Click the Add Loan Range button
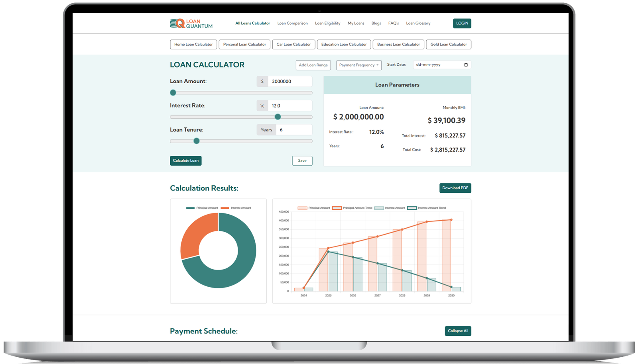The image size is (638, 364). point(313,65)
